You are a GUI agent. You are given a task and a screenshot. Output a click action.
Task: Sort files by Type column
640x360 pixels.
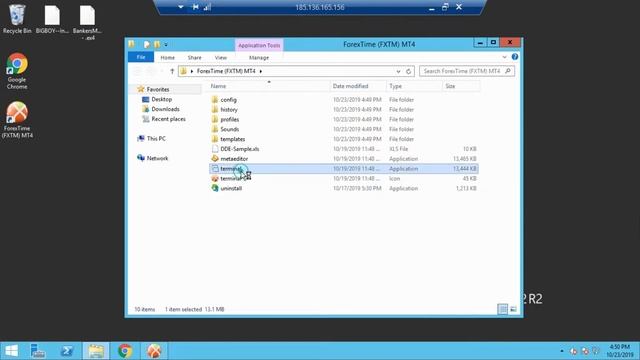[x=396, y=86]
